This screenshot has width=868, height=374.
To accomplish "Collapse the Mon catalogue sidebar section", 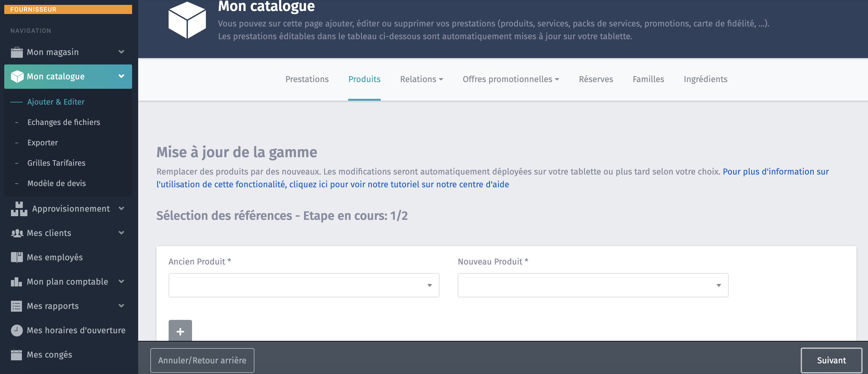I will (121, 76).
